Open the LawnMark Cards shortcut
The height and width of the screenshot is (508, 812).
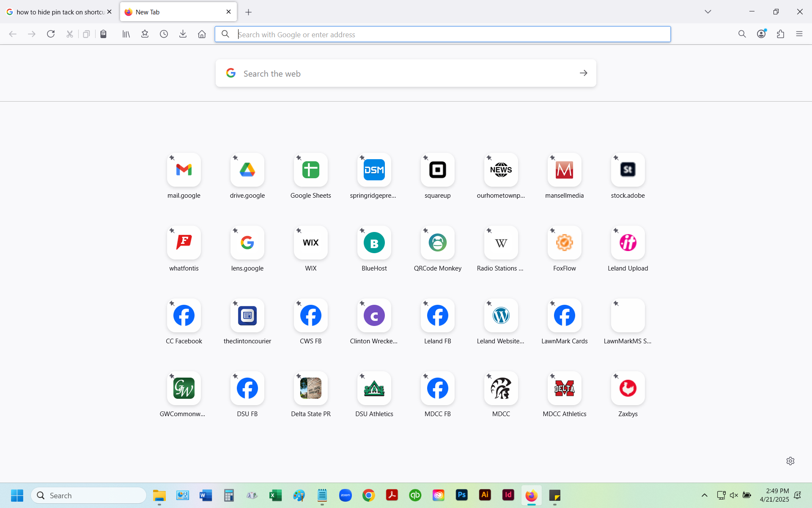(x=565, y=315)
